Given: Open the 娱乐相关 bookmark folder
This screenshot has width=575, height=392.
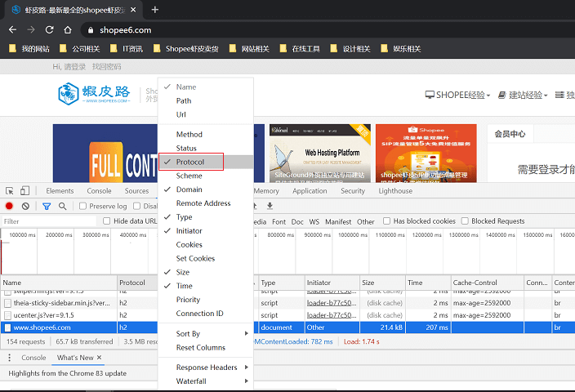Looking at the screenshot, I should 401,49.
